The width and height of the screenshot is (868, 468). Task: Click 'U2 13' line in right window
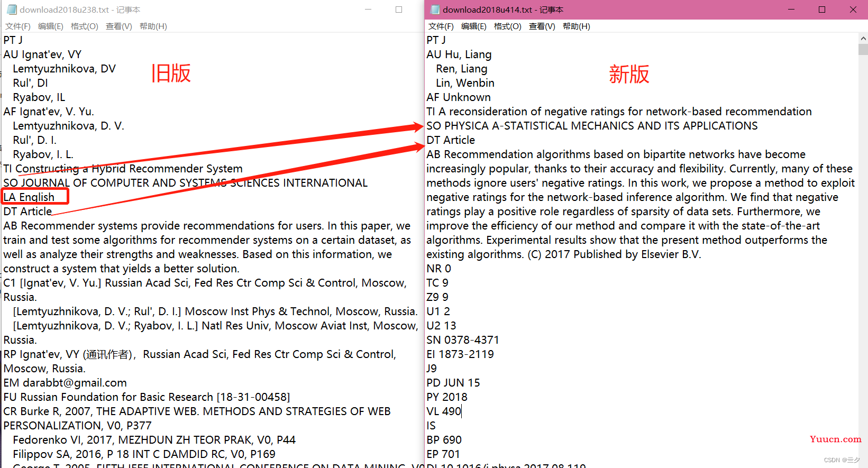(x=441, y=326)
